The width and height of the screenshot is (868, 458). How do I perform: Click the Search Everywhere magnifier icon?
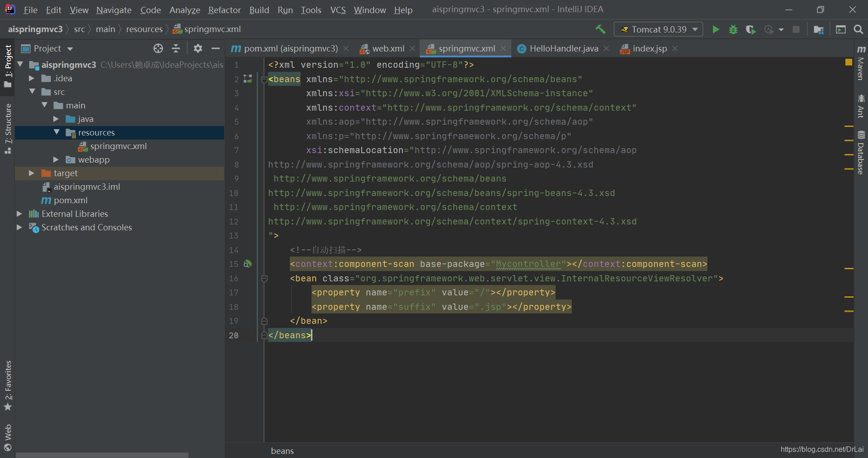point(858,29)
